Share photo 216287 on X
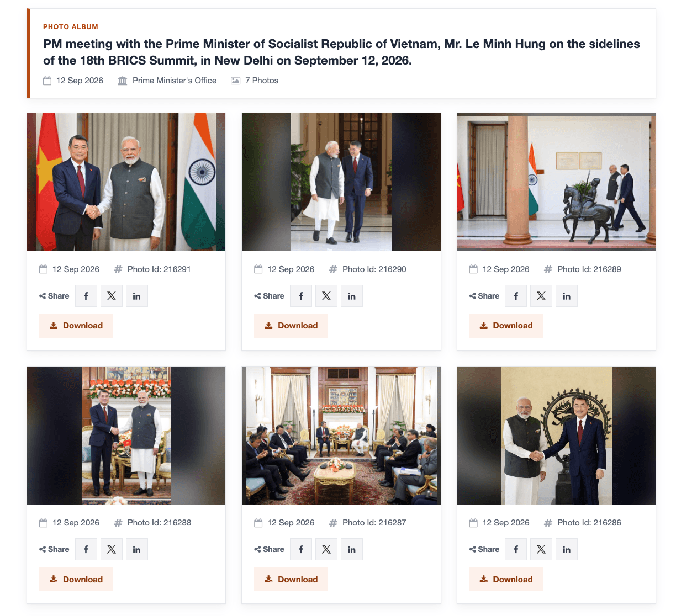Screen dimensions: 676x616 click(x=326, y=549)
